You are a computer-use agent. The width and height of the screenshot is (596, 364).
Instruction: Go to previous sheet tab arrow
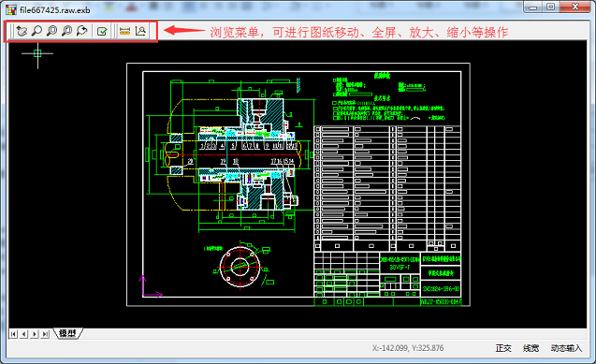coord(24,334)
